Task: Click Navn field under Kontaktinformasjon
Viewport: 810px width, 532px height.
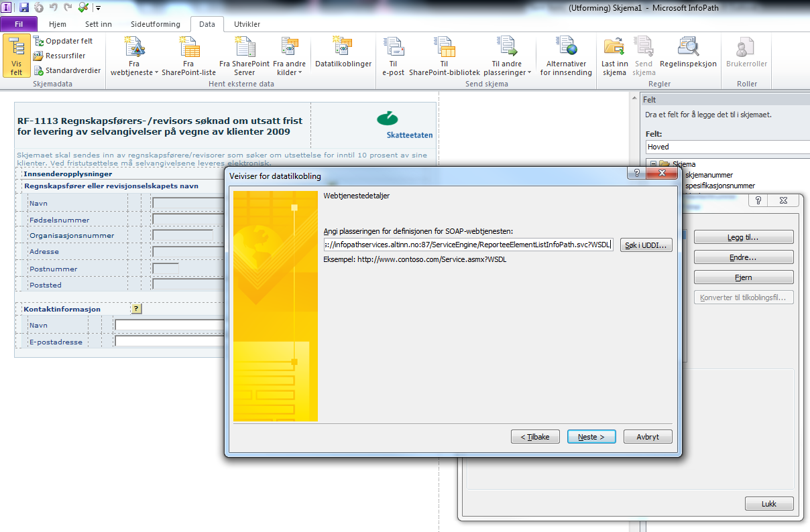Action: click(169, 326)
